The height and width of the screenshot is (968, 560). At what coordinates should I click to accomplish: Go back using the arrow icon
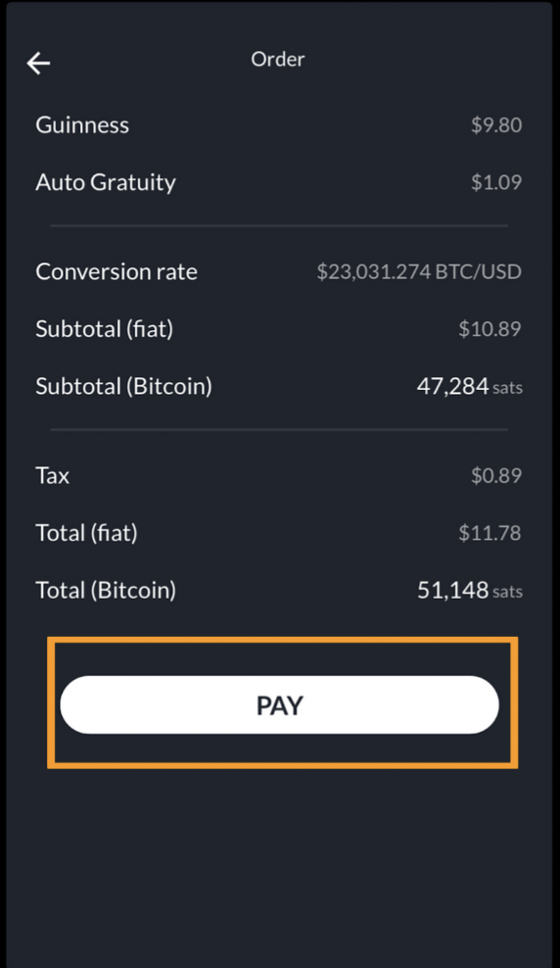[x=38, y=63]
